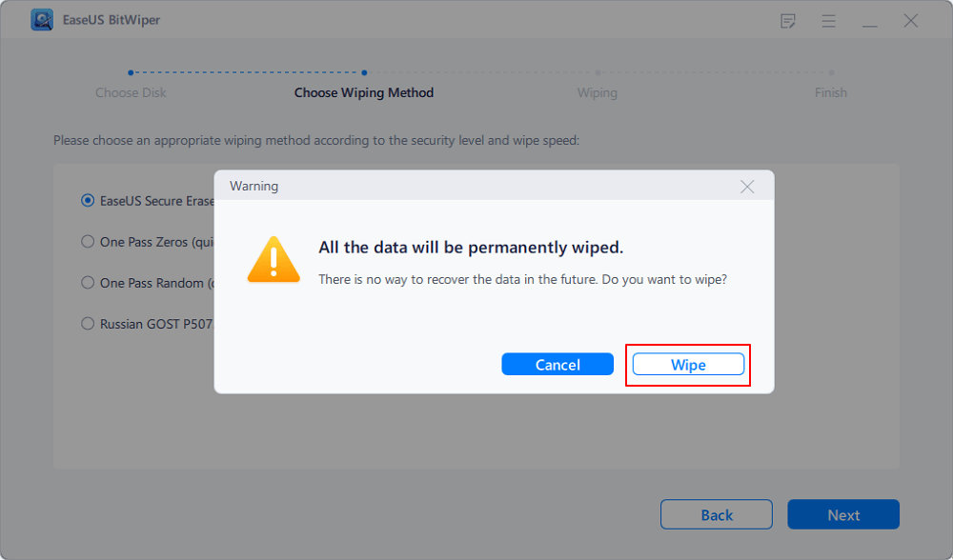Choose the One Pass Zeros method
The width and height of the screenshot is (953, 560).
click(88, 242)
